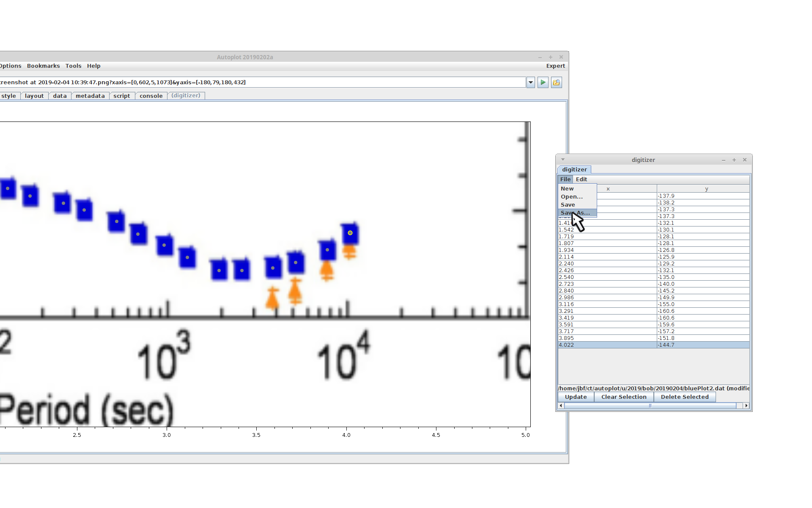Screen dimensions: 812x508
Task: Select the row with x value 2.426
Action: (x=653, y=271)
